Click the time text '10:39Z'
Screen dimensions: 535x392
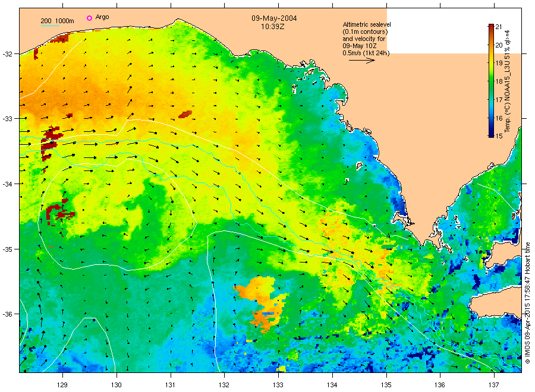coord(272,27)
